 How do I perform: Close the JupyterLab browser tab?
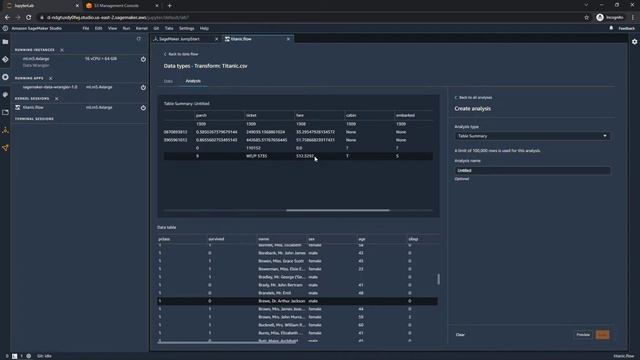pyautogui.click(x=77, y=6)
